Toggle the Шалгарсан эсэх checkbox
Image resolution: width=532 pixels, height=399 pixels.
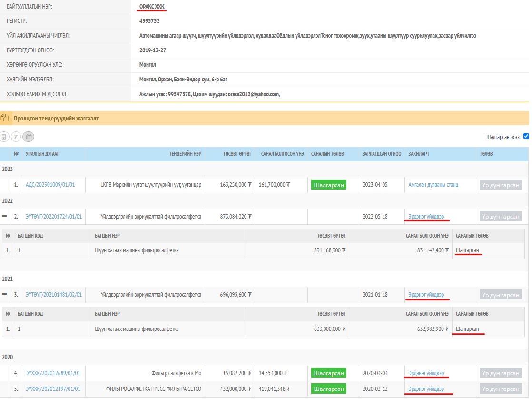click(526, 136)
